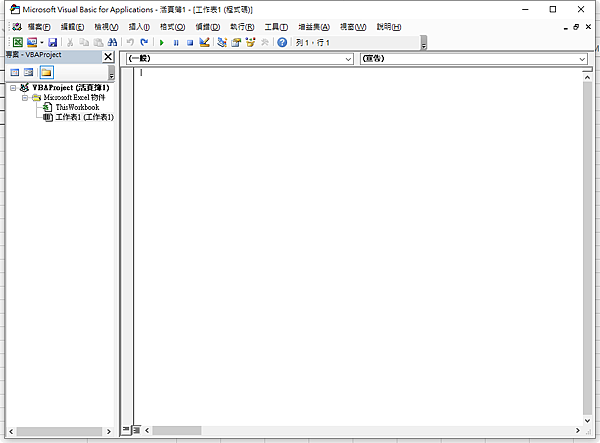
Task: Toggle Folders view in the project pane
Action: coord(46,72)
